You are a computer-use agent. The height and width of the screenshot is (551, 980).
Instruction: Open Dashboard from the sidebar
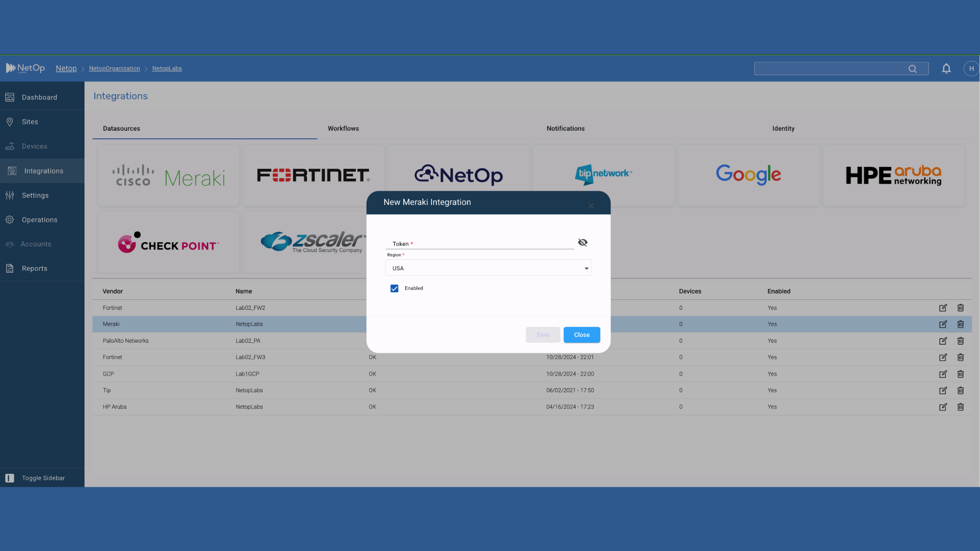(x=39, y=97)
